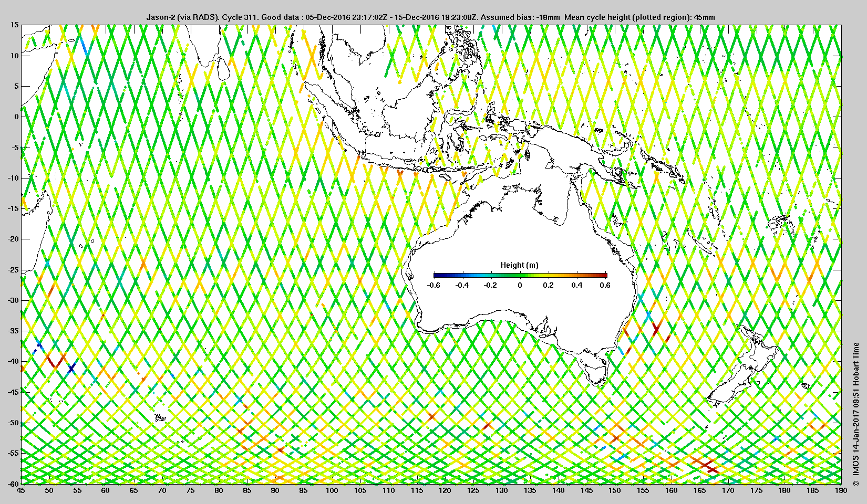Image resolution: width=867 pixels, height=504 pixels.
Task: Click the plot title starting 'Jason-2 (via RADS)'
Action: click(430, 17)
